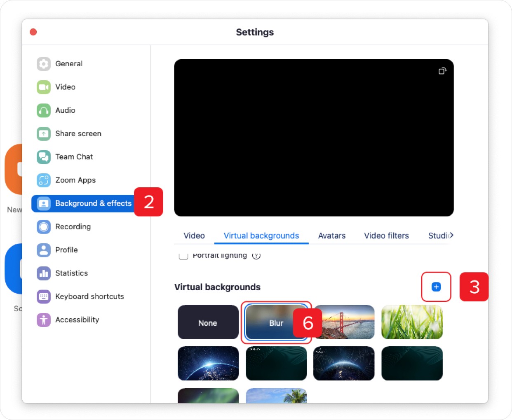The image size is (512, 420).
Task: Switch to the Video tab beside Virtual backgrounds
Action: click(x=194, y=236)
